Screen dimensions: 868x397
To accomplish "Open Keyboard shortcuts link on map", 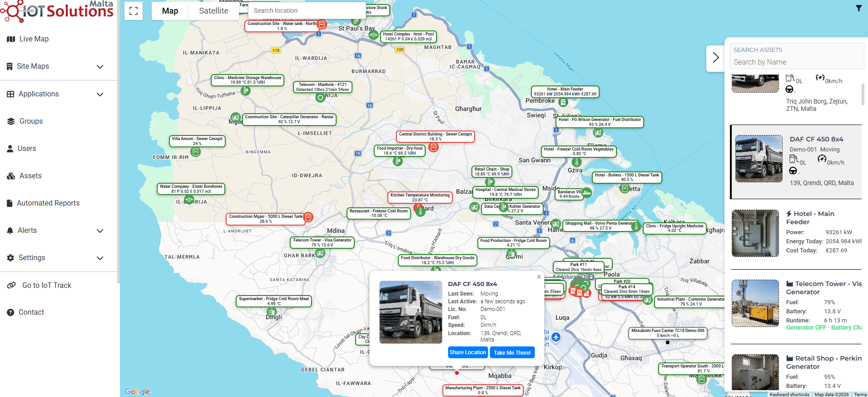I will click(x=789, y=394).
